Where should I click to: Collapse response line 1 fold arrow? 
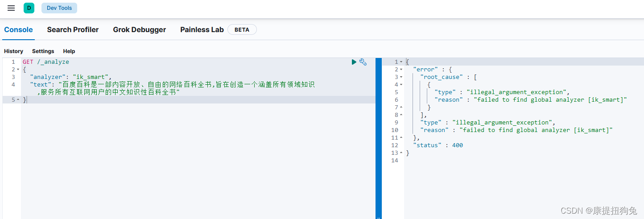point(401,62)
